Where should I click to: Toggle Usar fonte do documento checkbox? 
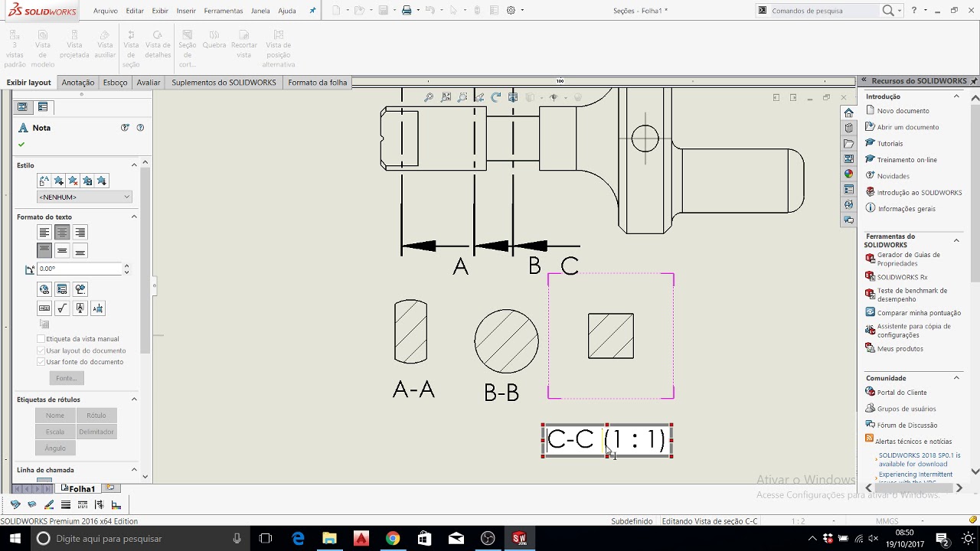pyautogui.click(x=41, y=362)
